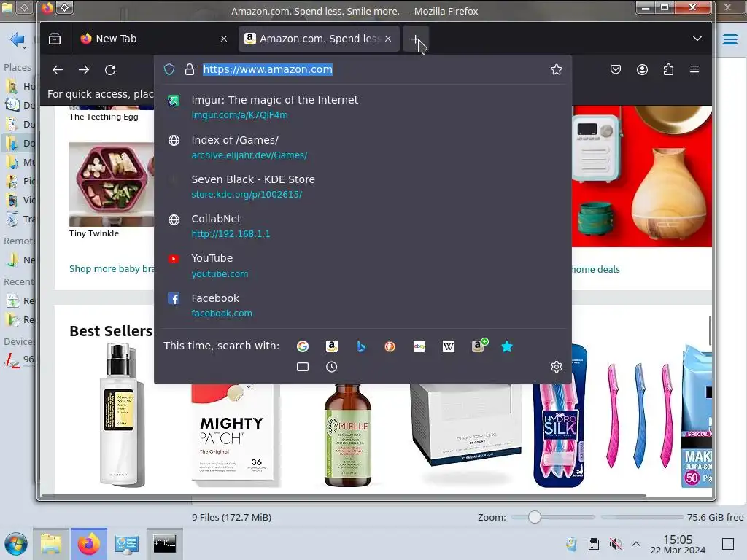Search this time with Wikipedia
The width and height of the screenshot is (747, 560).
tap(449, 346)
